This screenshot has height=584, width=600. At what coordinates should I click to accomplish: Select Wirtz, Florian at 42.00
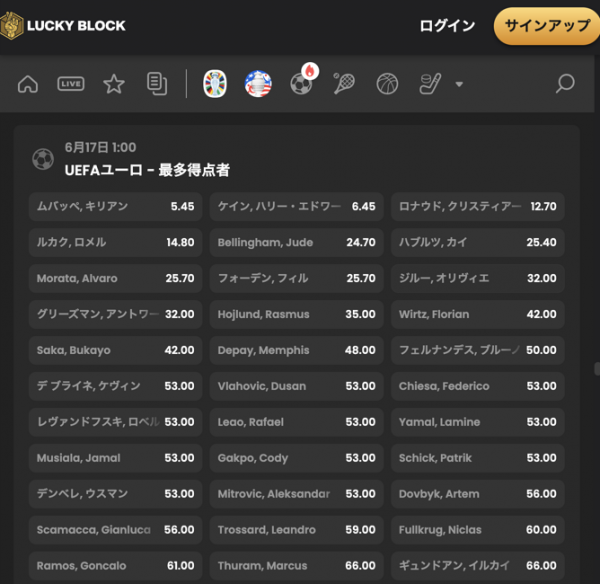(478, 314)
